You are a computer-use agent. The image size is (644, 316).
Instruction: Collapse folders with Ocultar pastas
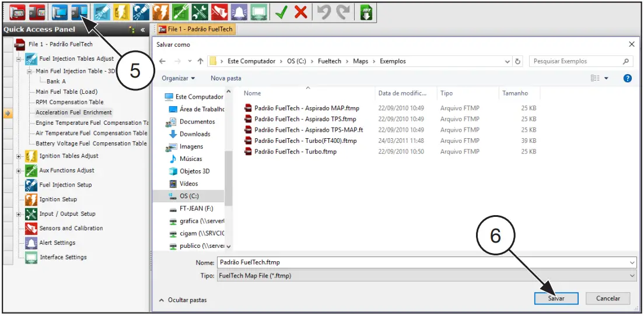pyautogui.click(x=183, y=300)
